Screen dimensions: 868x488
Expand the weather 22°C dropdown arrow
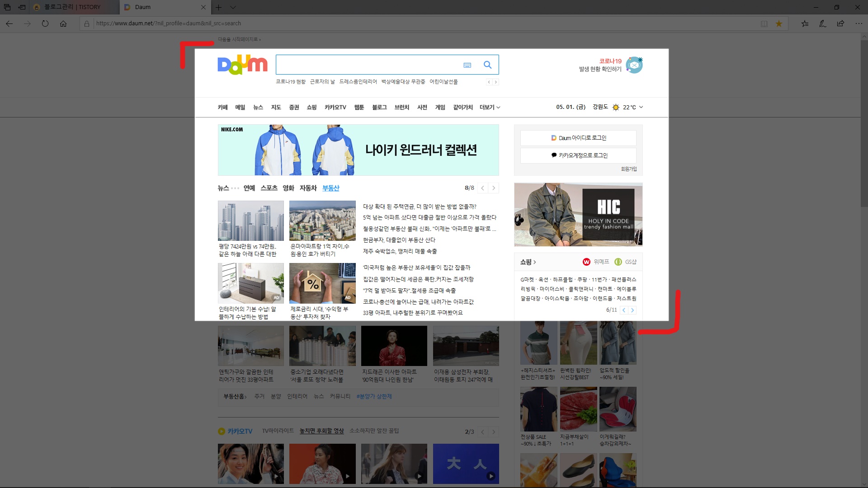coord(641,107)
